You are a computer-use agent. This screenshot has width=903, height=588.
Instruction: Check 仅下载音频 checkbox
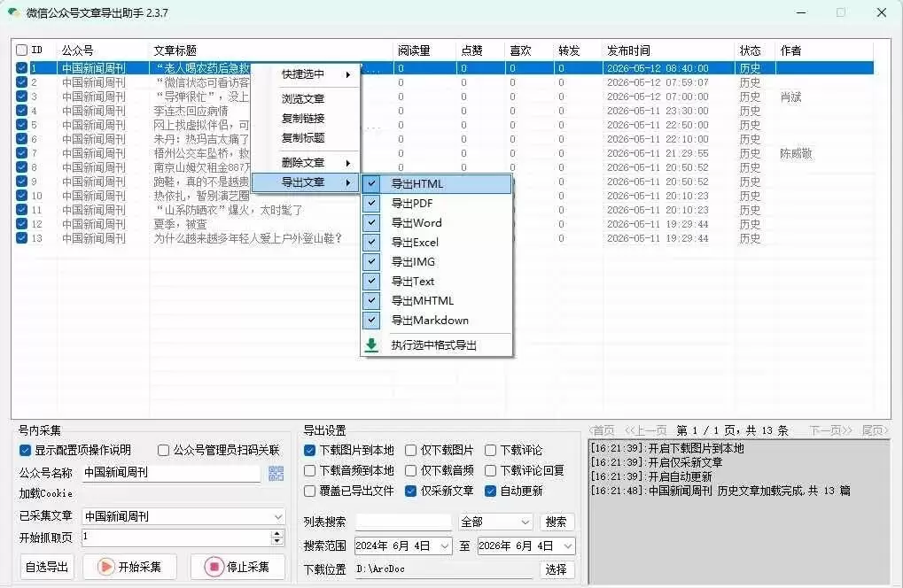[410, 470]
